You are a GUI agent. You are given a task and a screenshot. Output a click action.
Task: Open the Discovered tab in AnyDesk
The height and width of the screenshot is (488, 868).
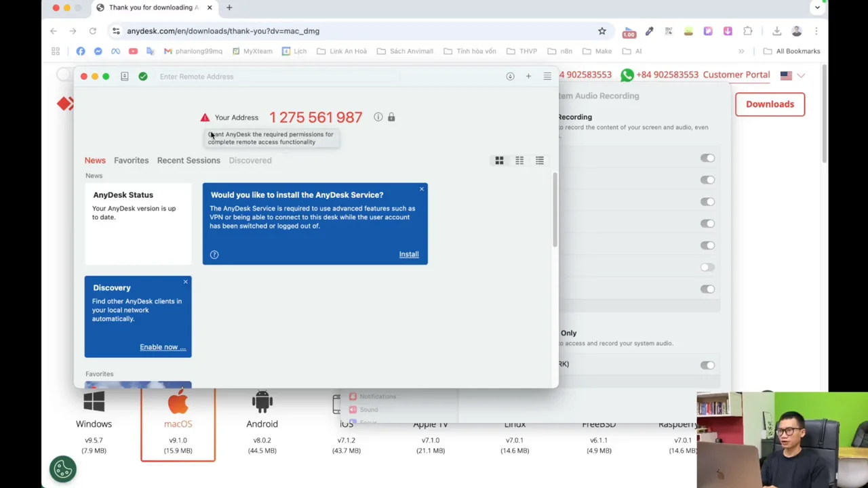[250, 161]
